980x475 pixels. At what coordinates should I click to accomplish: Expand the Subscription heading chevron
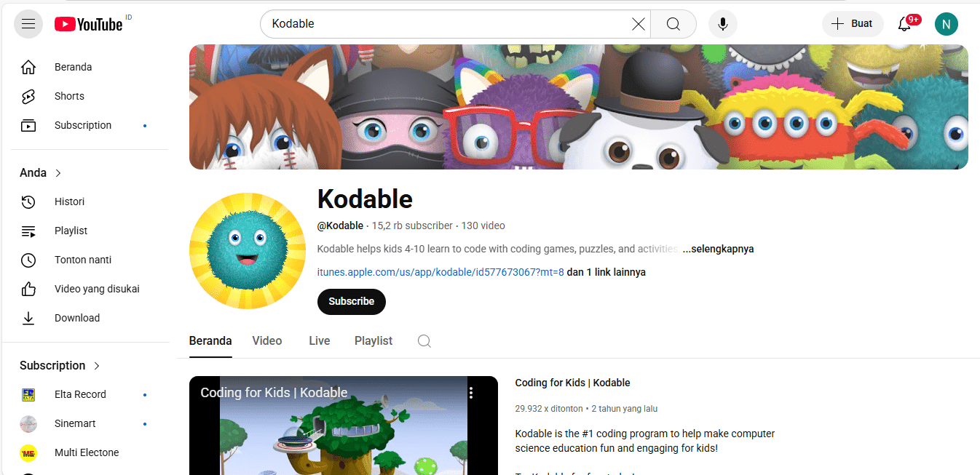97,366
